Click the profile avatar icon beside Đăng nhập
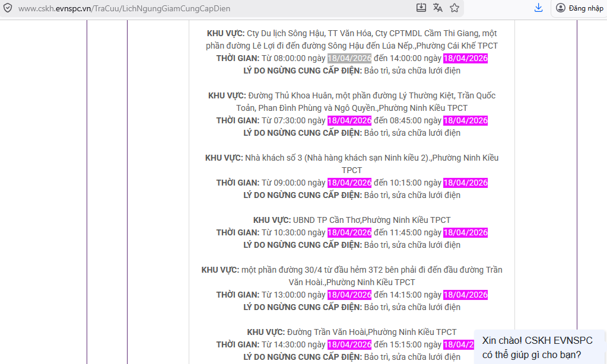607x364 pixels. pos(561,8)
